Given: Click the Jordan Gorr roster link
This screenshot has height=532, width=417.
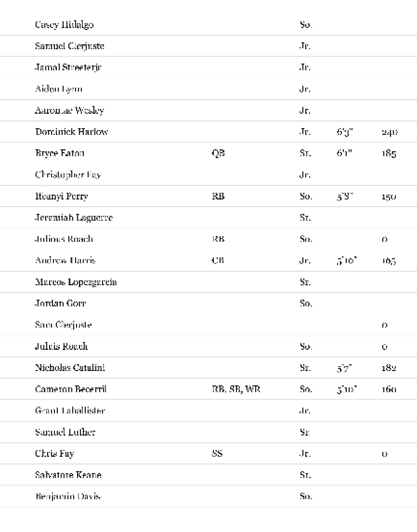Looking at the screenshot, I should (60, 303).
